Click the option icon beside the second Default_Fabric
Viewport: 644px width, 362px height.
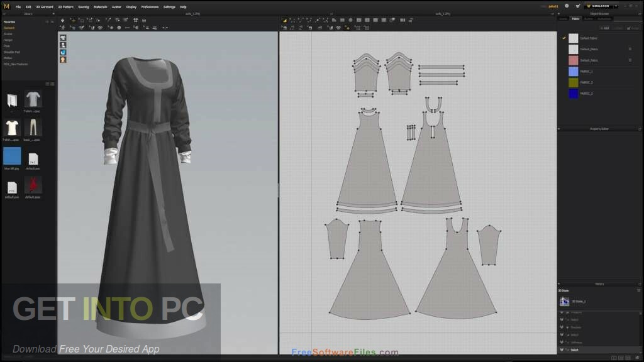tap(630, 49)
